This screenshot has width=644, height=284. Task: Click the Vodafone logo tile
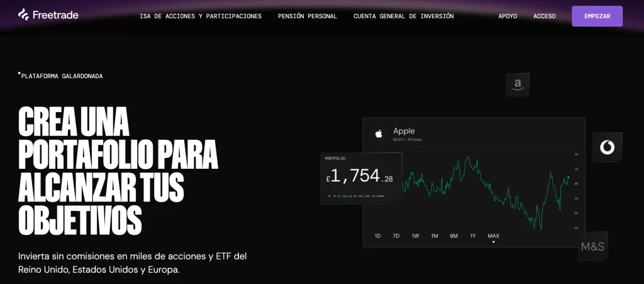point(607,147)
